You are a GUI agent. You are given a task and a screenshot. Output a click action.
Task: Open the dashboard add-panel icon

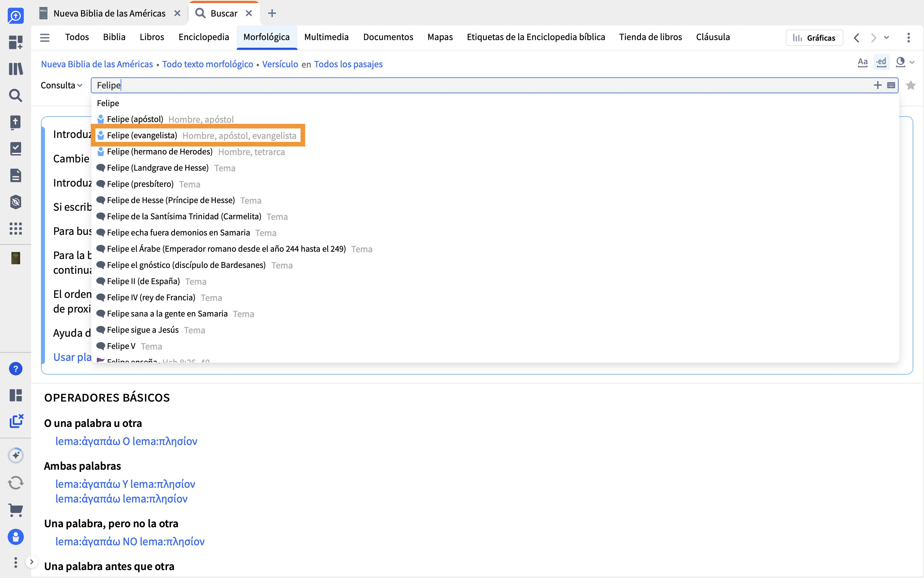(x=16, y=42)
